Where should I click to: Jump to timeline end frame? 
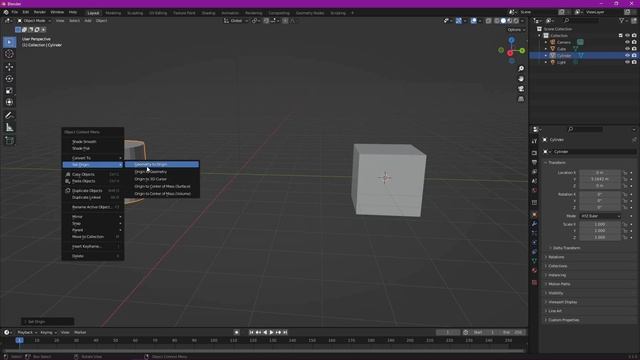tap(285, 332)
